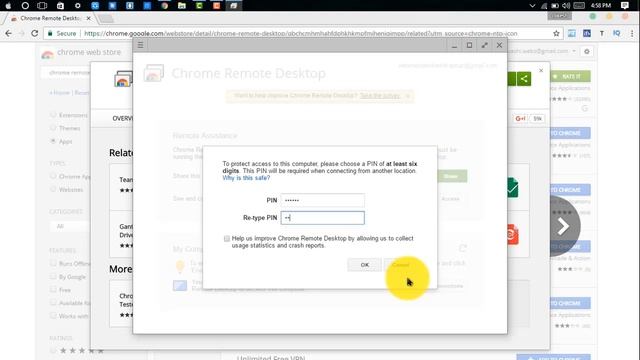
Task: Open the notification center icon
Action: tap(625, 6)
